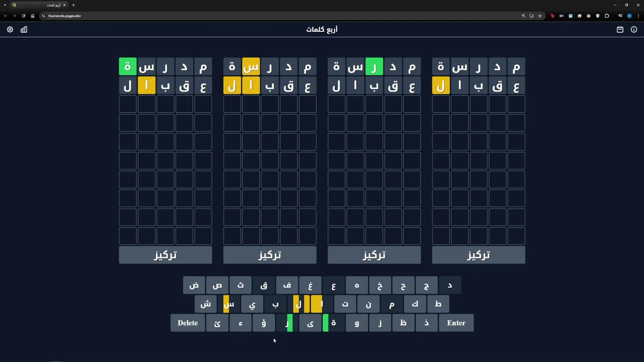Open the zoom magnifier icon in address bar

524,16
